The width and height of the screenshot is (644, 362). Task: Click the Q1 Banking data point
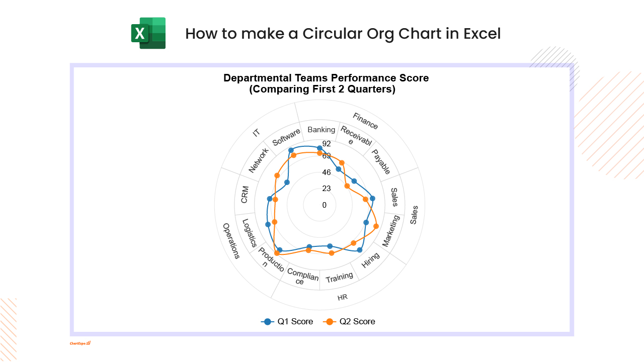pyautogui.click(x=319, y=148)
